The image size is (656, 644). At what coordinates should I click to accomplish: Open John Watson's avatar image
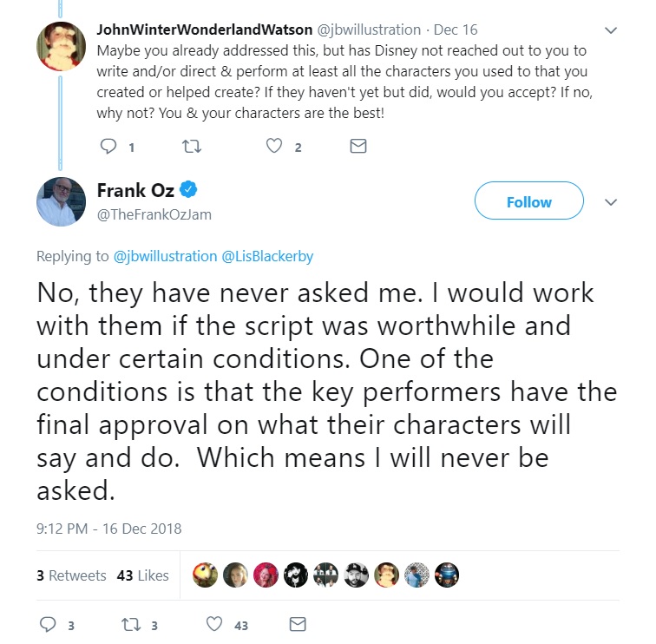tap(61, 45)
